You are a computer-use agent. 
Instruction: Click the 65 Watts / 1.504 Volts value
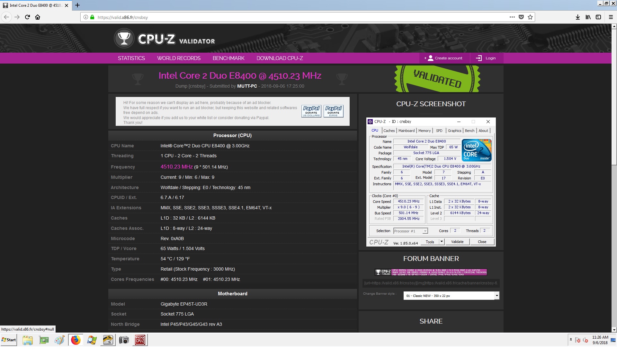[183, 248]
